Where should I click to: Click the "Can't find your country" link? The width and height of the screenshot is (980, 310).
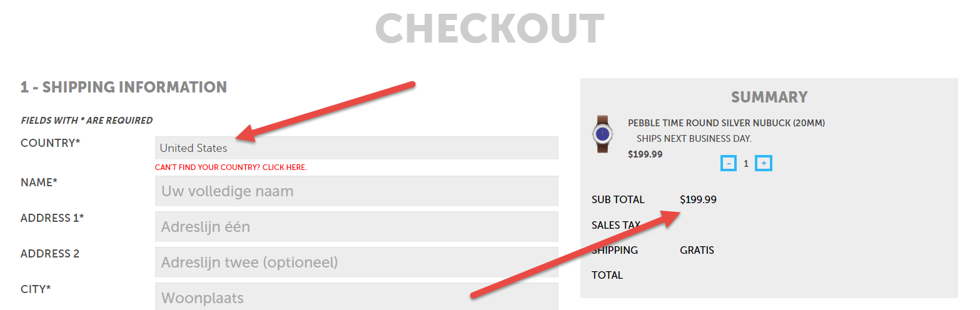click(231, 167)
